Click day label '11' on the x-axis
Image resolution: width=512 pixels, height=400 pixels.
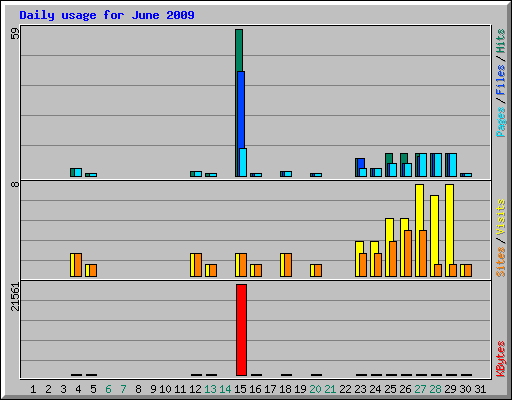click(180, 389)
